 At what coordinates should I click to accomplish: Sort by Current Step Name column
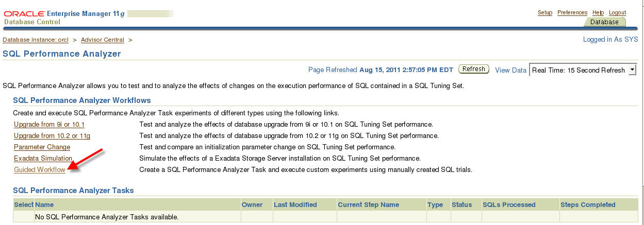[x=368, y=205]
